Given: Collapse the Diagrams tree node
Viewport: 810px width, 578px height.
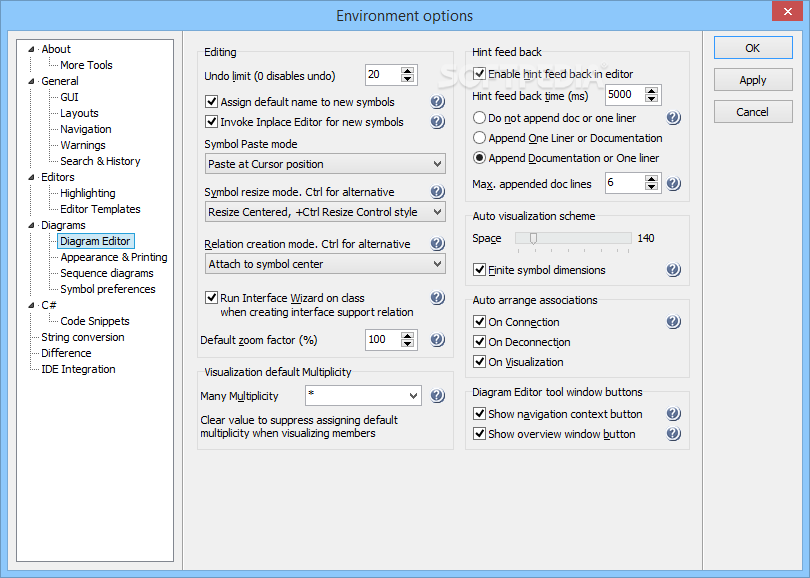Looking at the screenshot, I should [32, 225].
